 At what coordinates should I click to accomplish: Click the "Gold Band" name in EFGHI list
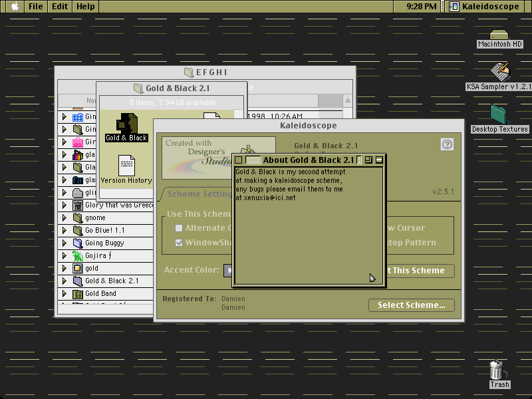pyautogui.click(x=101, y=294)
